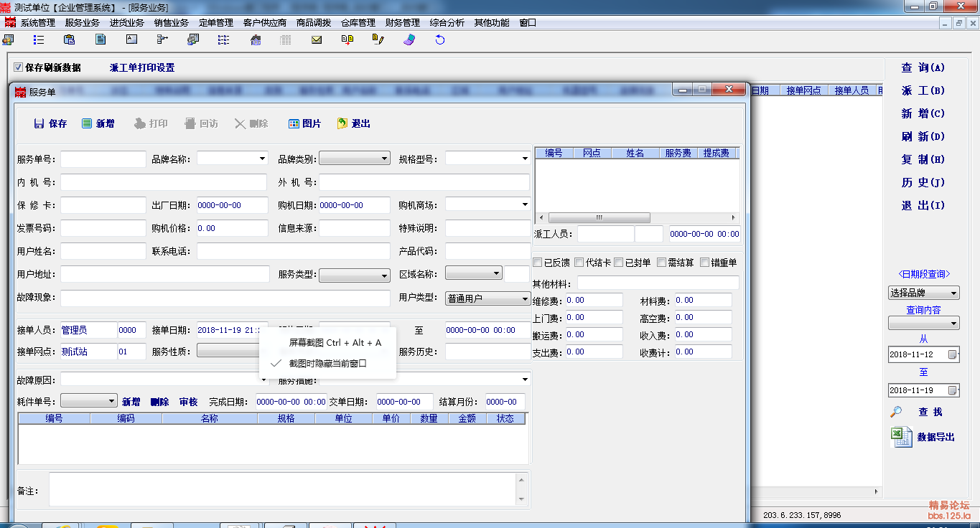Screen dimensions: 980x528
Task: Click the notes with pencil toolbar icon
Action: click(x=378, y=40)
